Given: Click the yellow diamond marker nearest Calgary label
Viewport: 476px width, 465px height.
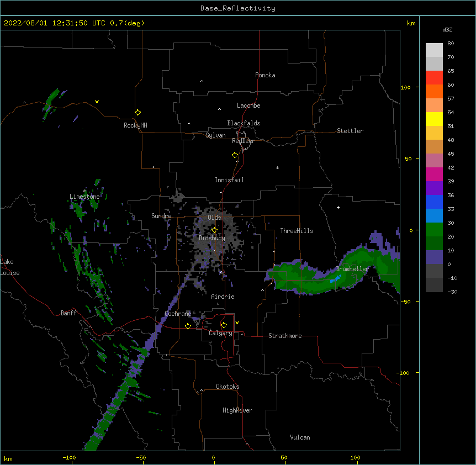Looking at the screenshot, I should pyautogui.click(x=224, y=325).
